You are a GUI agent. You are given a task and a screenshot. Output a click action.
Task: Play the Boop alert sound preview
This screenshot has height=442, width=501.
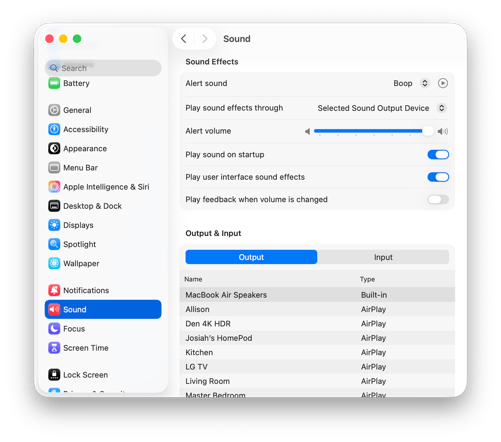tap(443, 83)
